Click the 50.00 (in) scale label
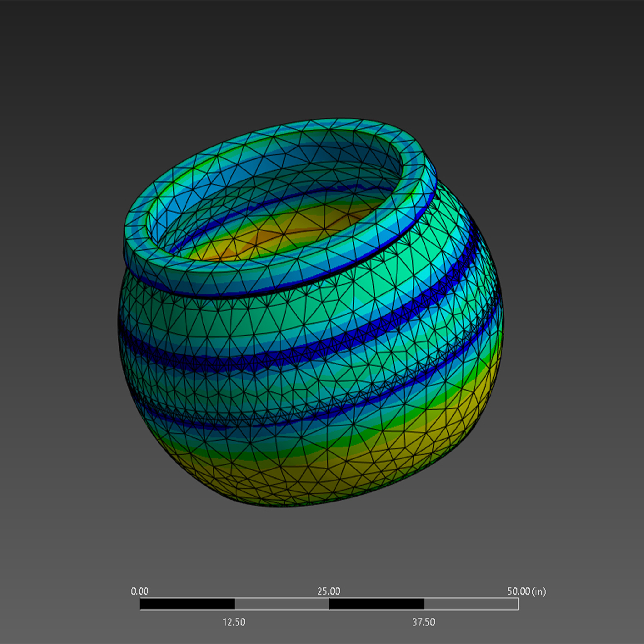This screenshot has height=644, width=644. coord(526,591)
